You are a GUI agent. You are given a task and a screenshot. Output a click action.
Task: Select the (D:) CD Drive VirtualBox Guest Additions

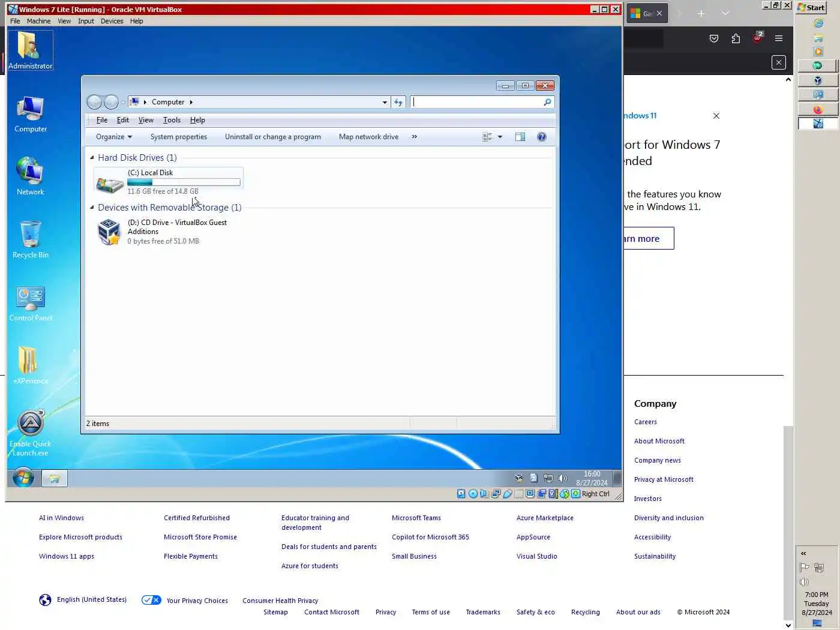click(169, 232)
